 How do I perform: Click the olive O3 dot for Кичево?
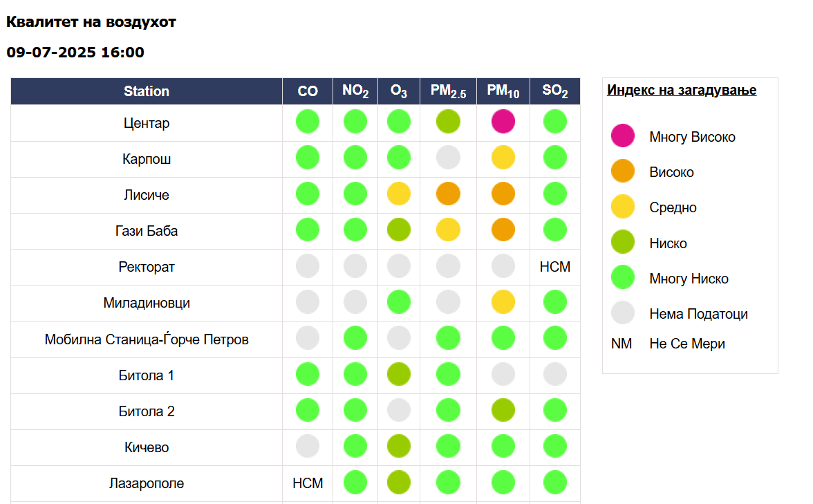click(399, 446)
